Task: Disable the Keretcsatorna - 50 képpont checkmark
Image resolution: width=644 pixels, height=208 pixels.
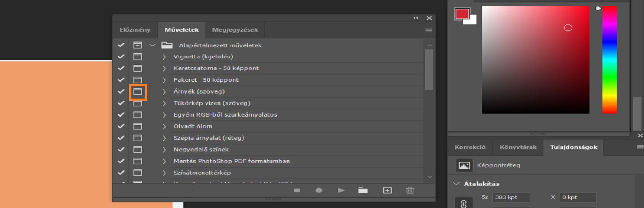Action: 121,68
